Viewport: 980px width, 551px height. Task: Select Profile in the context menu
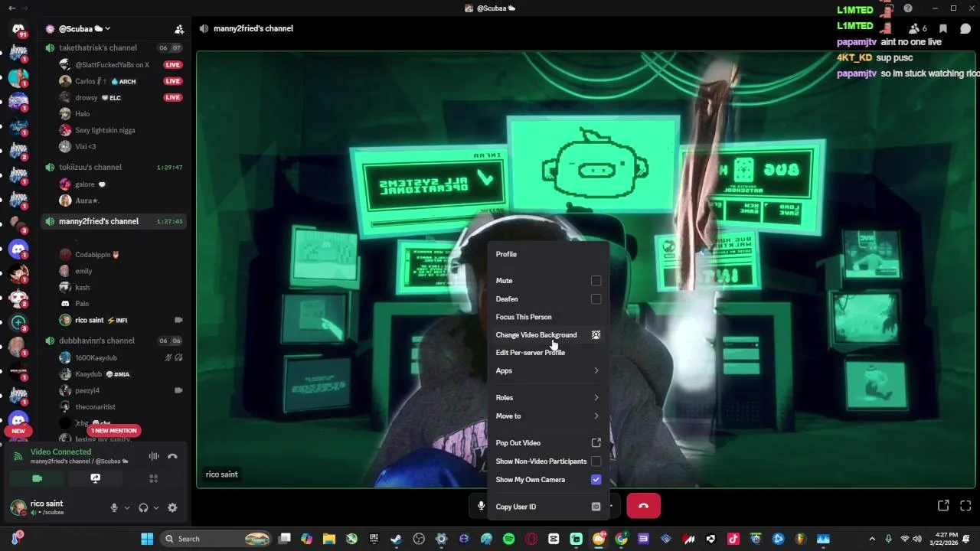tap(548, 254)
